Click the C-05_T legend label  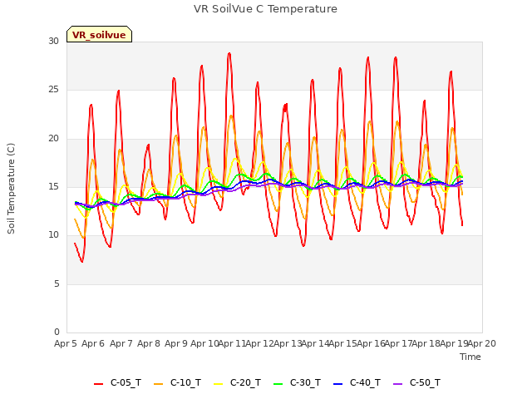tap(126, 382)
